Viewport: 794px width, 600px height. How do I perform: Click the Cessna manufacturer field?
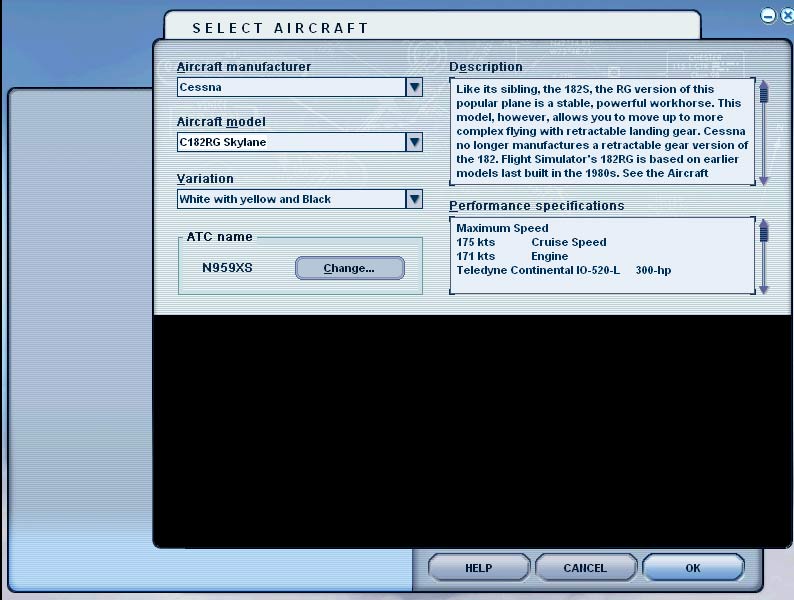pos(290,88)
